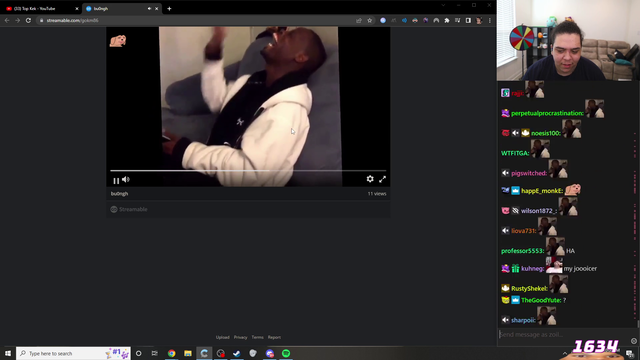This screenshot has width=640, height=360.
Task: Launch Chrome from the taskbar
Action: point(171,353)
